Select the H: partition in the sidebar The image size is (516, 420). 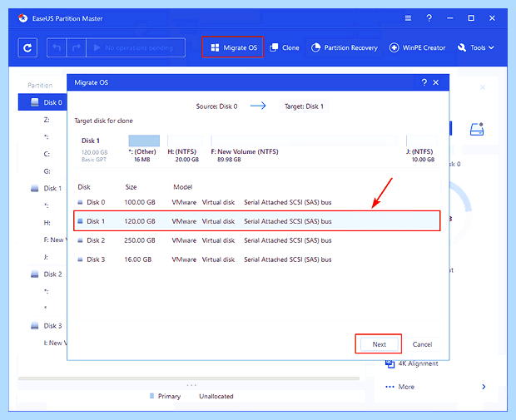(x=47, y=223)
